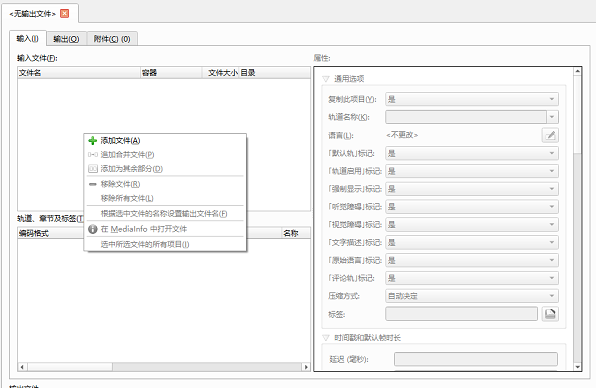Screen dimensions: 596x388
Task: Open the 附件(C) (0) tab
Action: pos(112,39)
